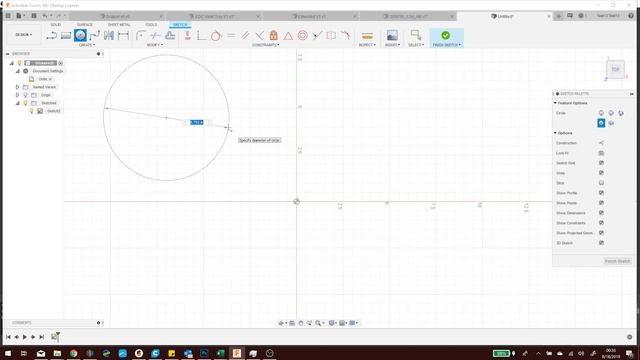
Task: Select the Rectangle sketch tool
Action: pos(66,36)
